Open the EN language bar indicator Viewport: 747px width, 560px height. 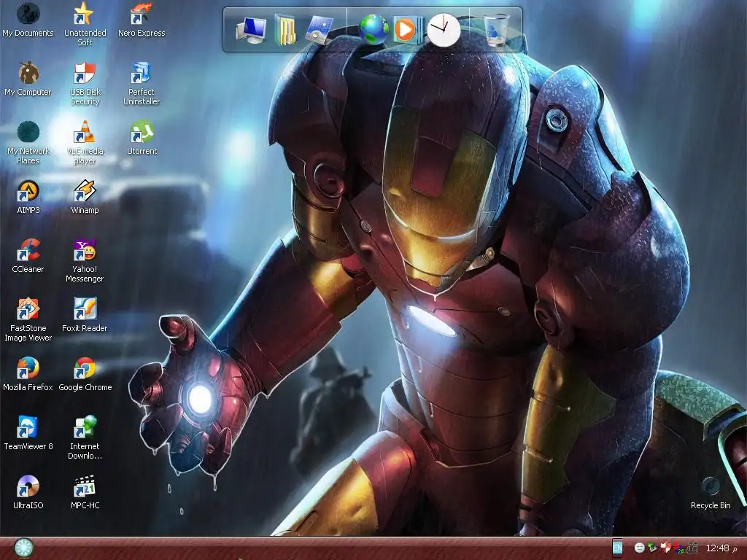tap(617, 548)
